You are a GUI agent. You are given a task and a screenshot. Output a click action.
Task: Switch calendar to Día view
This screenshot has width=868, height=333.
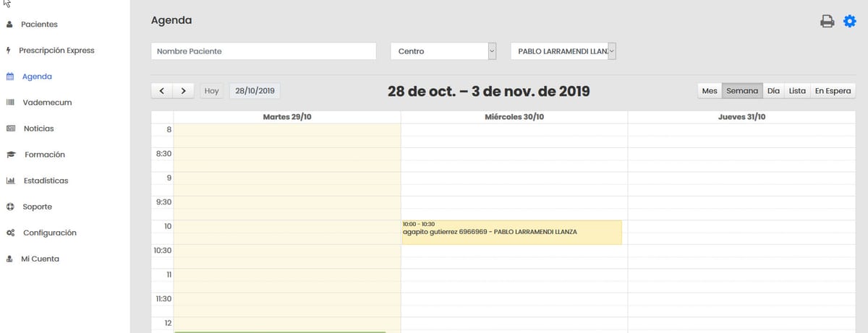(773, 91)
